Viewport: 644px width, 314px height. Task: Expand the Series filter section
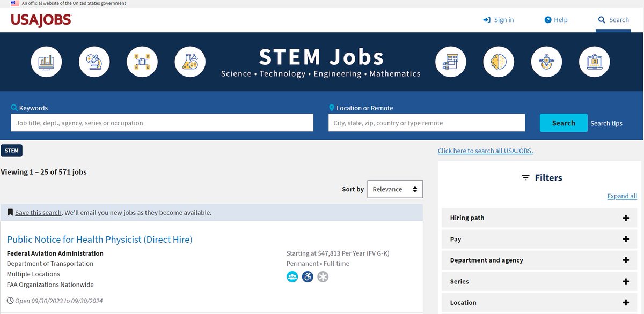(539, 281)
